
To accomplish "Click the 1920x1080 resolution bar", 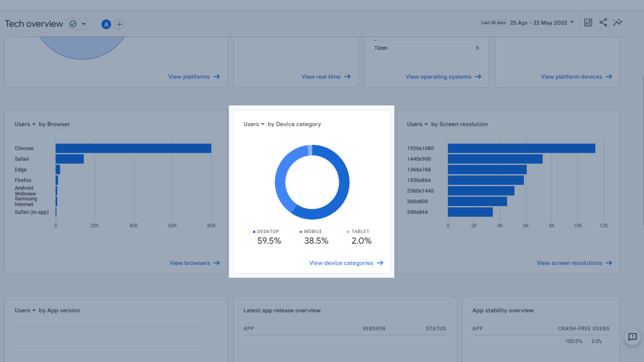I will [521, 148].
